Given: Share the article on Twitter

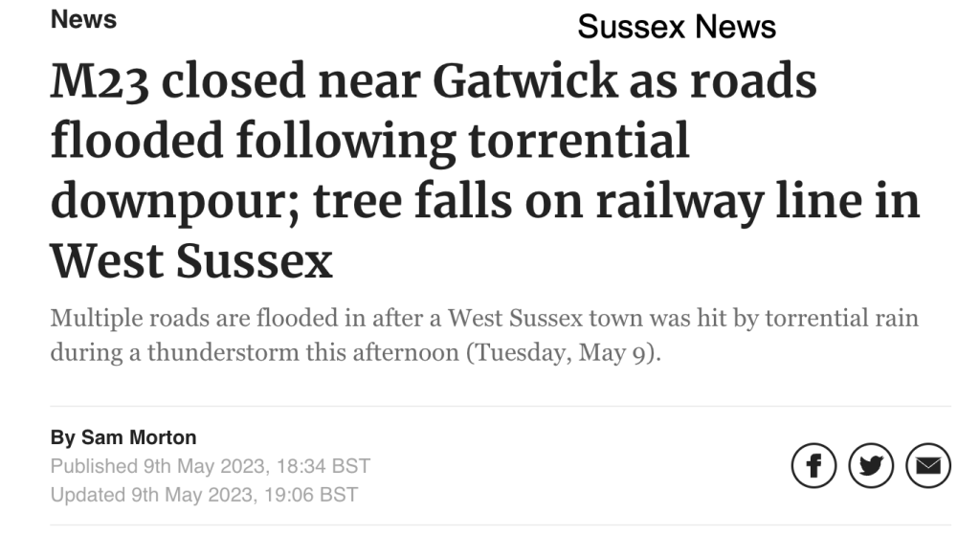Looking at the screenshot, I should click(x=871, y=466).
